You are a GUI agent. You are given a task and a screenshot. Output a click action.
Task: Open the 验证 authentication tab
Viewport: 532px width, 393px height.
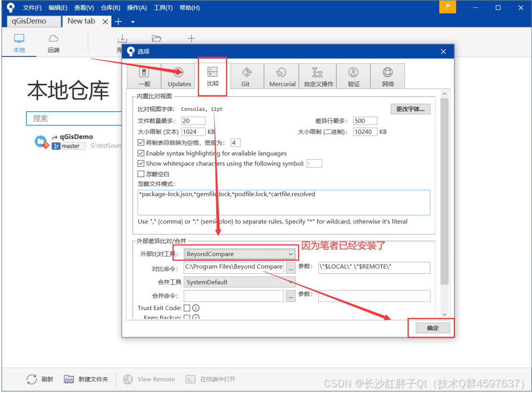pos(354,76)
